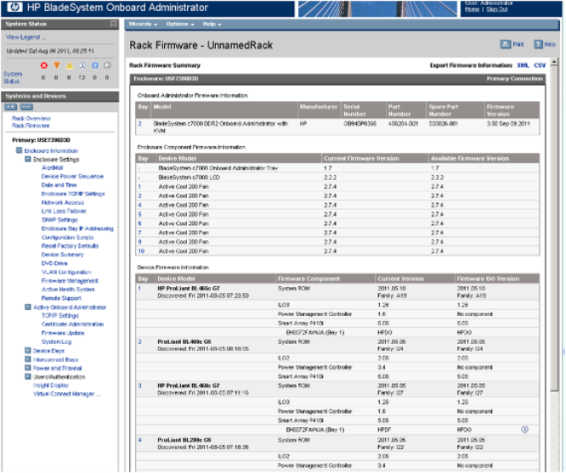
Task: Open Enclosure TCP/IP Settings
Action: click(x=73, y=194)
